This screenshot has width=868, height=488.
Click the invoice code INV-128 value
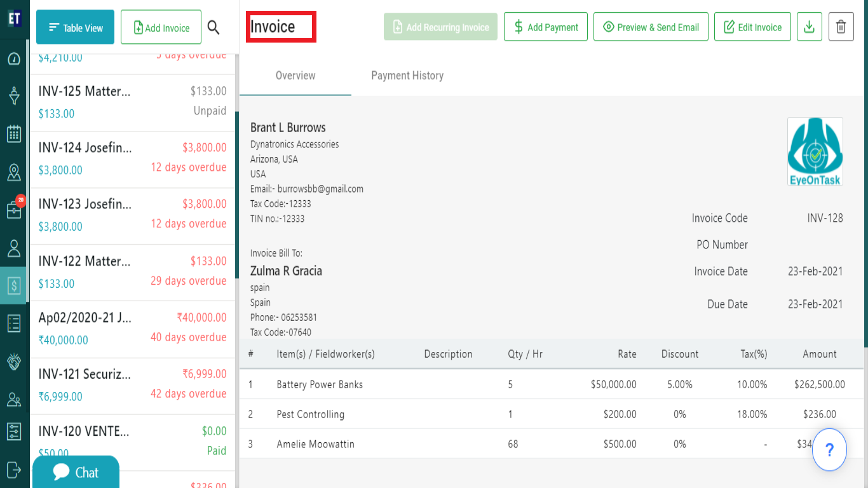pyautogui.click(x=825, y=218)
